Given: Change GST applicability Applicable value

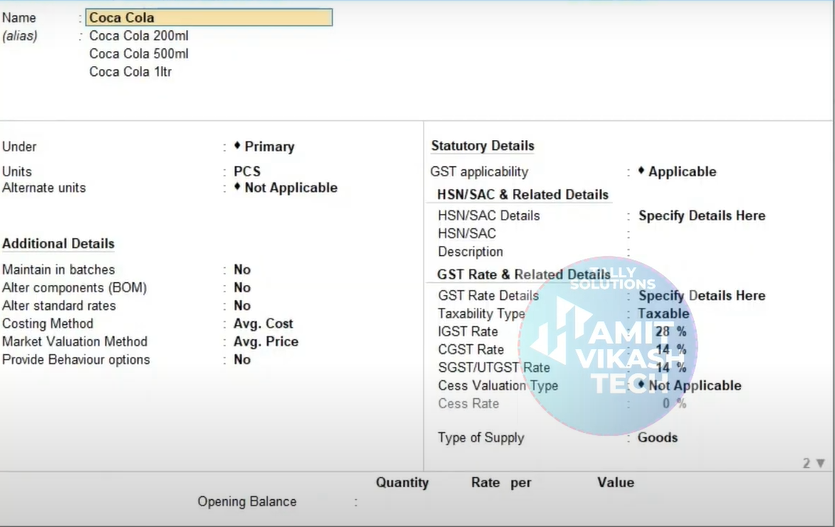Looking at the screenshot, I should [x=677, y=172].
